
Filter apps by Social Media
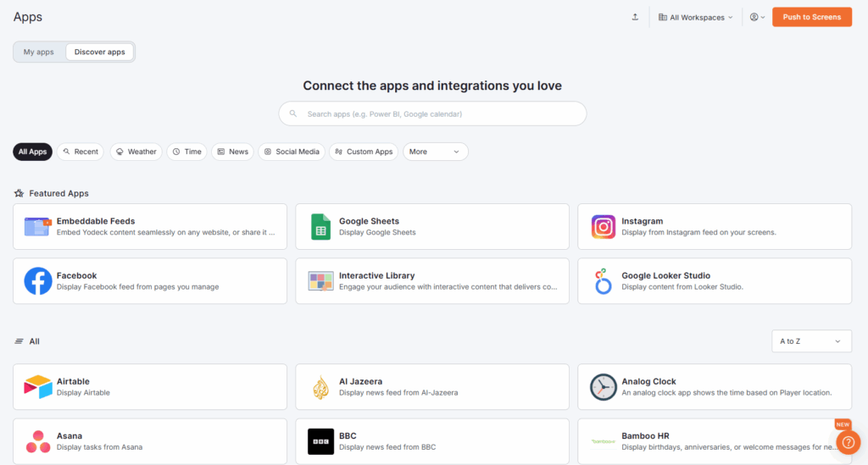tap(292, 152)
